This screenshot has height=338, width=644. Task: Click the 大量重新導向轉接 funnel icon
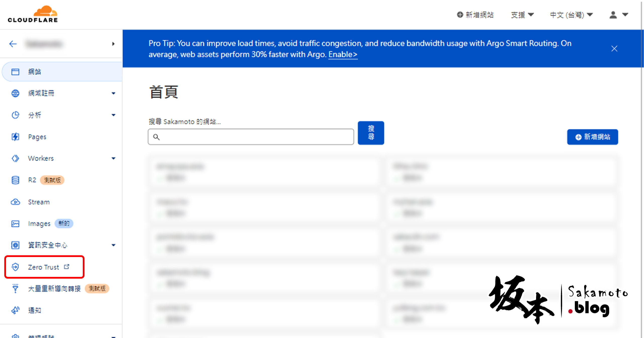[15, 288]
